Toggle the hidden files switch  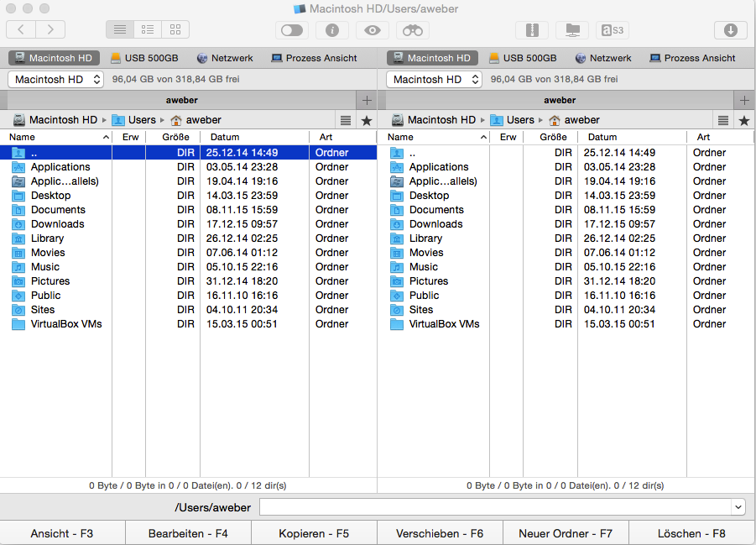[292, 30]
